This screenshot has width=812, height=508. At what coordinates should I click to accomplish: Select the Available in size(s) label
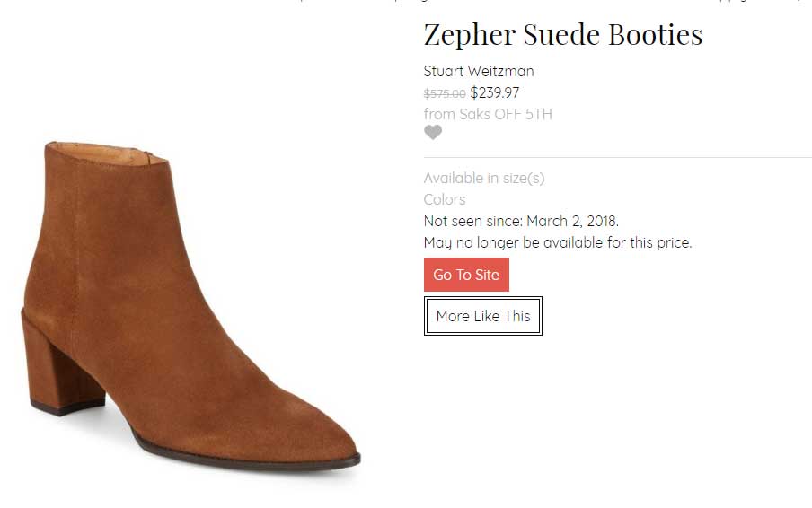[x=484, y=178]
